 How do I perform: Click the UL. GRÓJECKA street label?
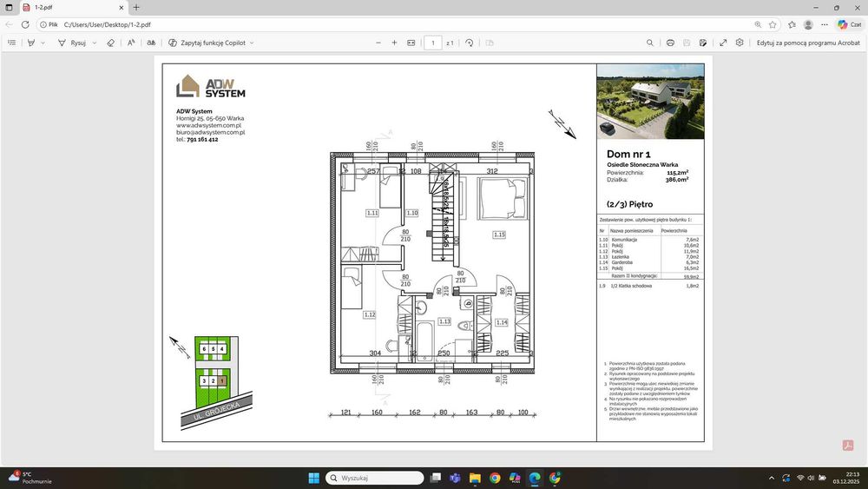(216, 412)
